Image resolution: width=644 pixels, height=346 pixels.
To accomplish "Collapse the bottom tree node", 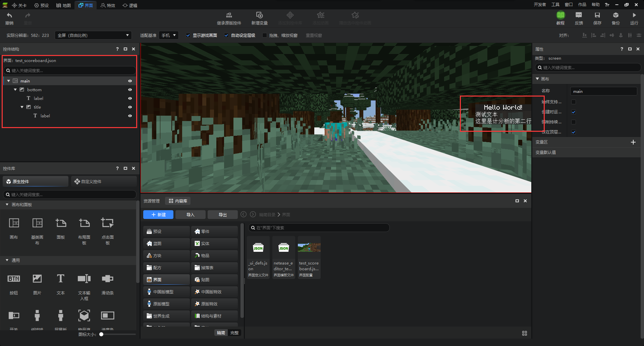I will coord(15,90).
